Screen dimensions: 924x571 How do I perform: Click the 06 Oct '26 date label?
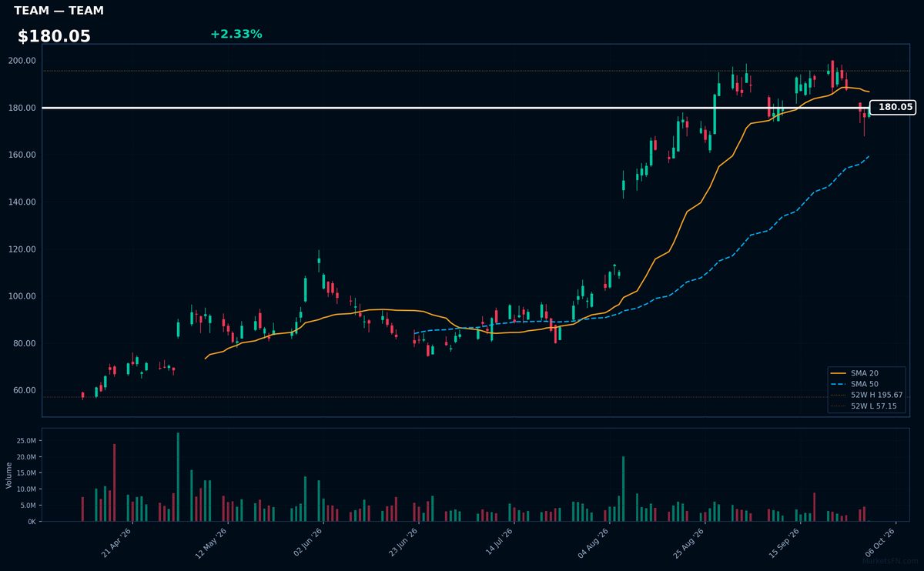pos(880,543)
